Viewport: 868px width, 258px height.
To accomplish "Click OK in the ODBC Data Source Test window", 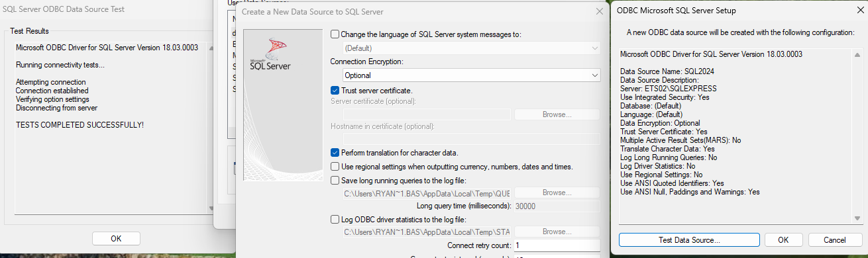I will (x=116, y=239).
